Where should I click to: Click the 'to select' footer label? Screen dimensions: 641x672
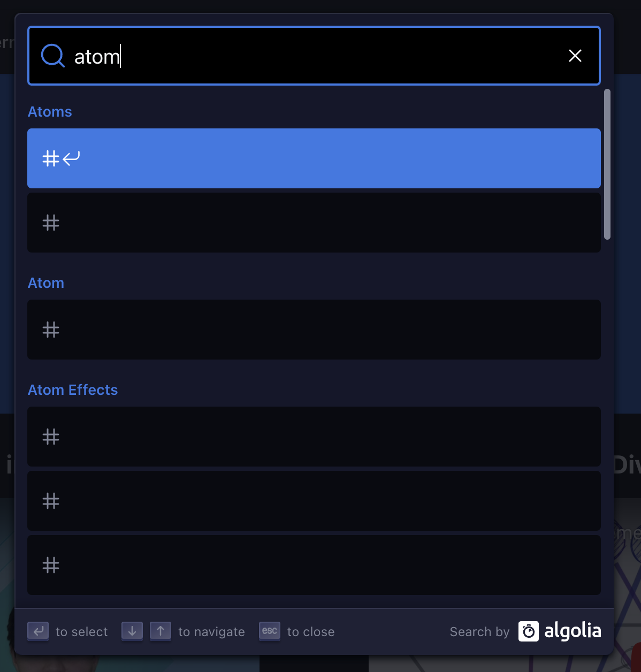pyautogui.click(x=81, y=631)
